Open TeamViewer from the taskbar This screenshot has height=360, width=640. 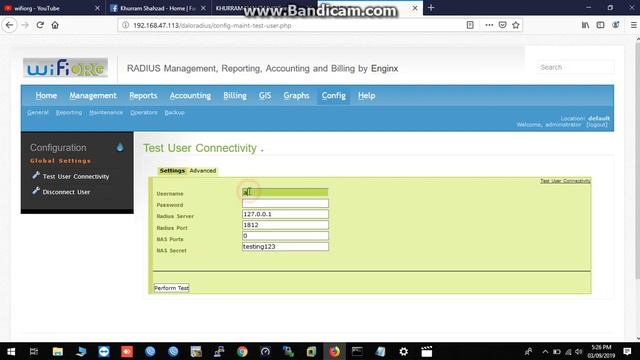point(104,351)
